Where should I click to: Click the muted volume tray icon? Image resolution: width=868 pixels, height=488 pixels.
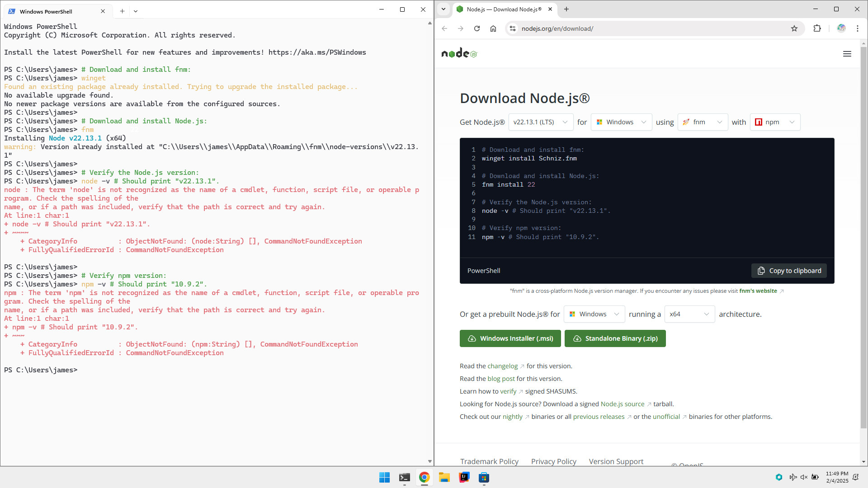(x=804, y=477)
